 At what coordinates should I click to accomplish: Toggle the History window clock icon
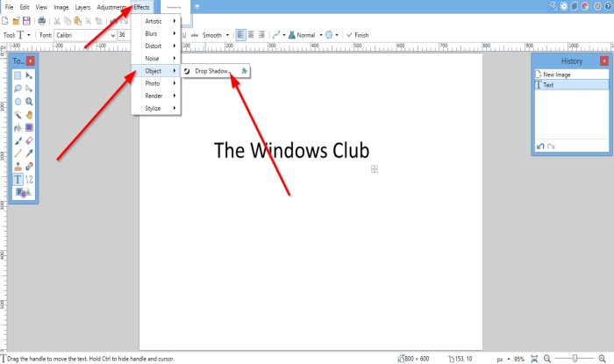pyautogui.click(x=563, y=6)
